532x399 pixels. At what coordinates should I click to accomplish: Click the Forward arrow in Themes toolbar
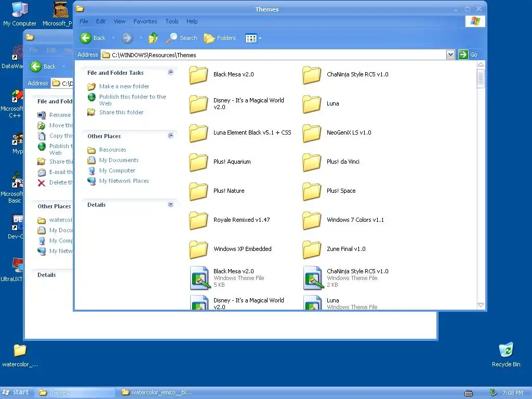pos(127,38)
